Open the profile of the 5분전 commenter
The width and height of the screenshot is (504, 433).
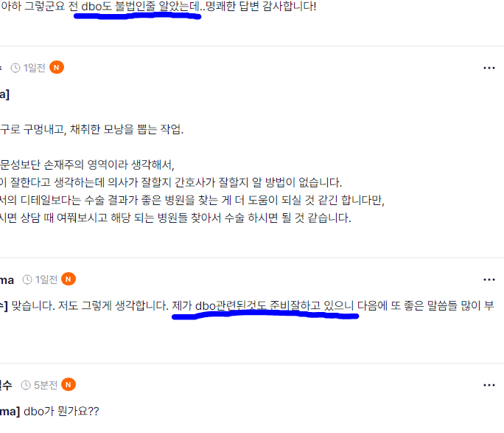pyautogui.click(x=6, y=385)
